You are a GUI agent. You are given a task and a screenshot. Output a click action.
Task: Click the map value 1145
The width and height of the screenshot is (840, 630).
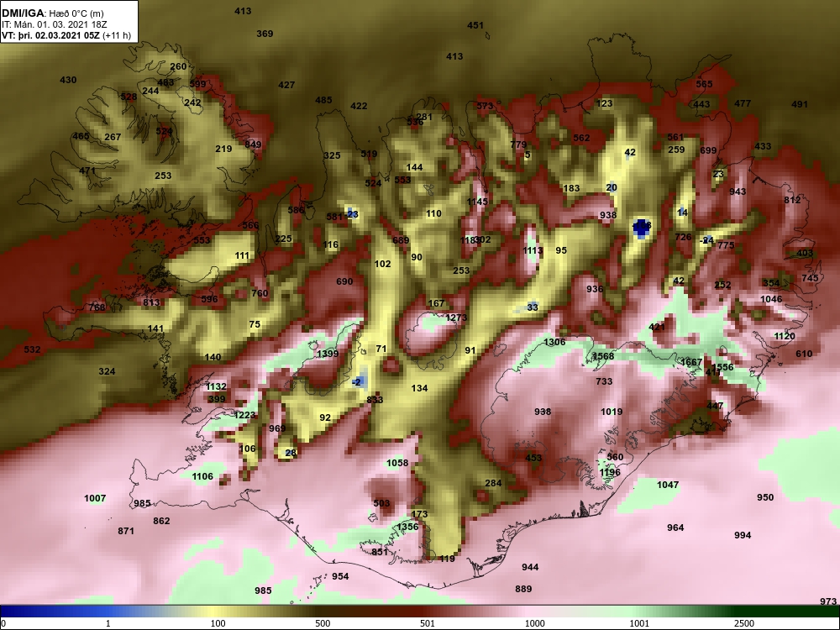[477, 202]
